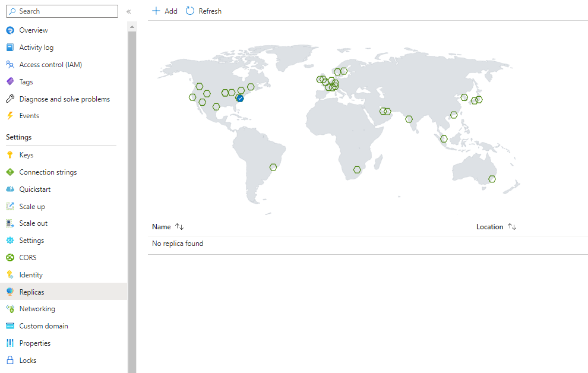The image size is (588, 373).
Task: Toggle sort order on the Location column
Action: pyautogui.click(x=512, y=226)
